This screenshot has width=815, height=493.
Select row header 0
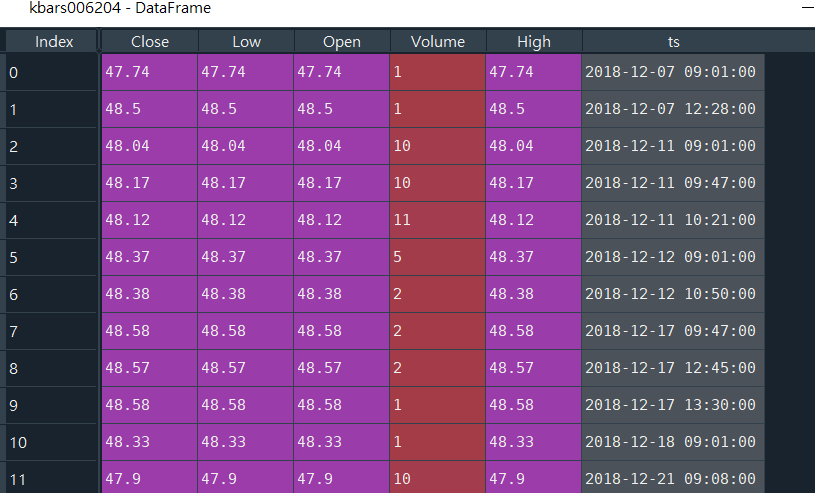(51, 72)
